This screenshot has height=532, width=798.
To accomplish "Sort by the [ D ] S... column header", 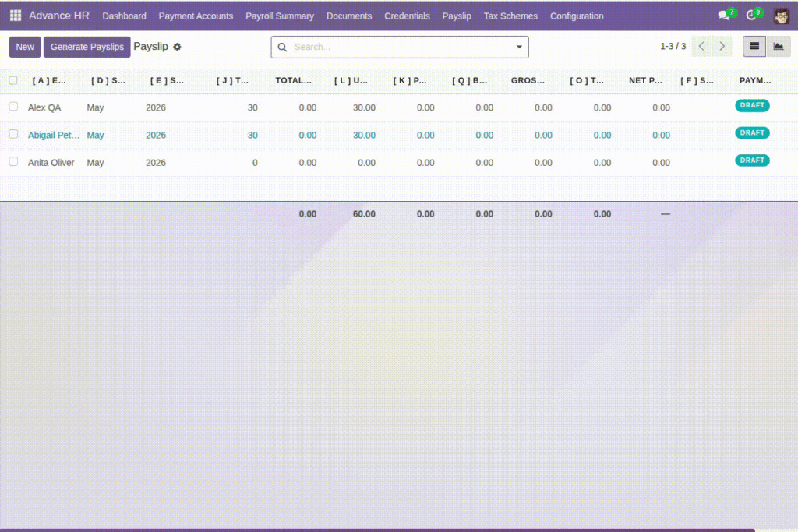I will click(108, 80).
